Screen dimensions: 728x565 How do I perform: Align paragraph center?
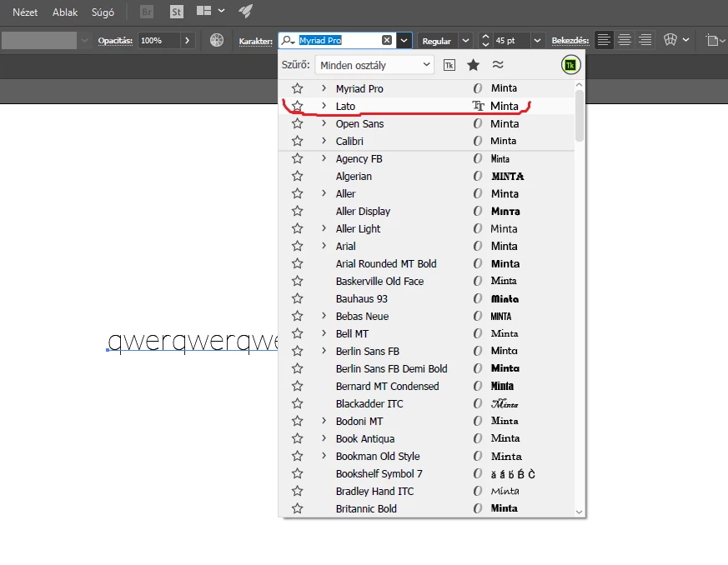tap(625, 40)
